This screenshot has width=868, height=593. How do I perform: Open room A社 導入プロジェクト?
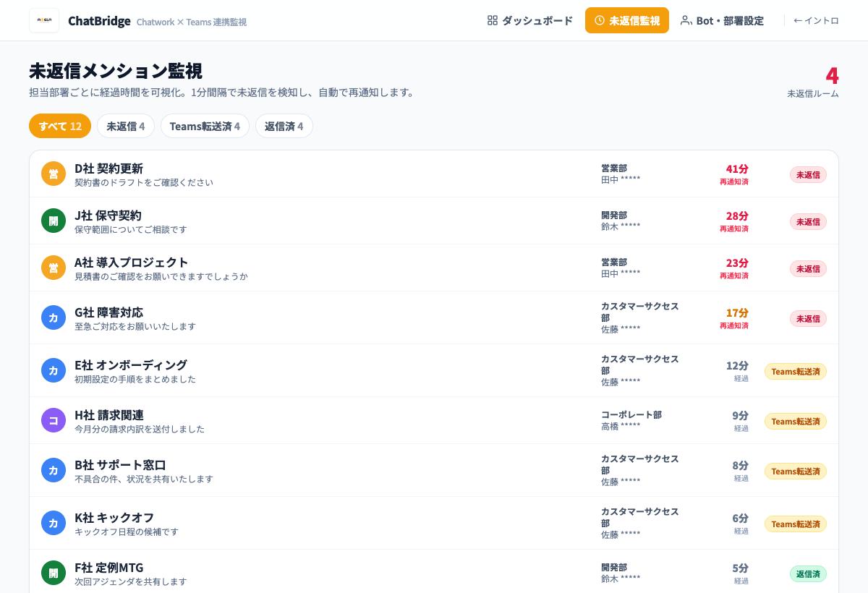click(x=434, y=268)
